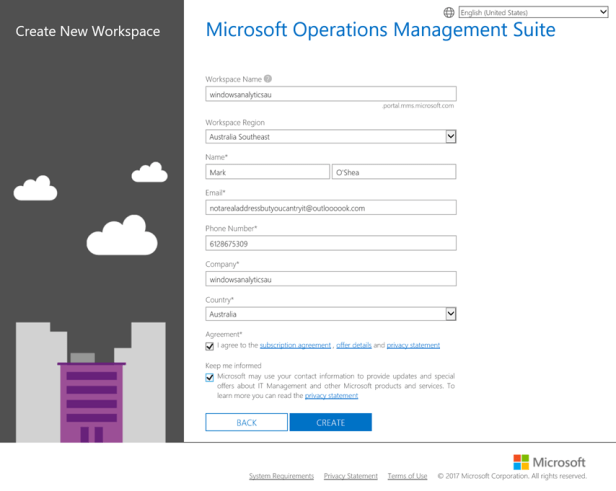Open the subscription agreement link
The width and height of the screenshot is (616, 491).
[295, 345]
